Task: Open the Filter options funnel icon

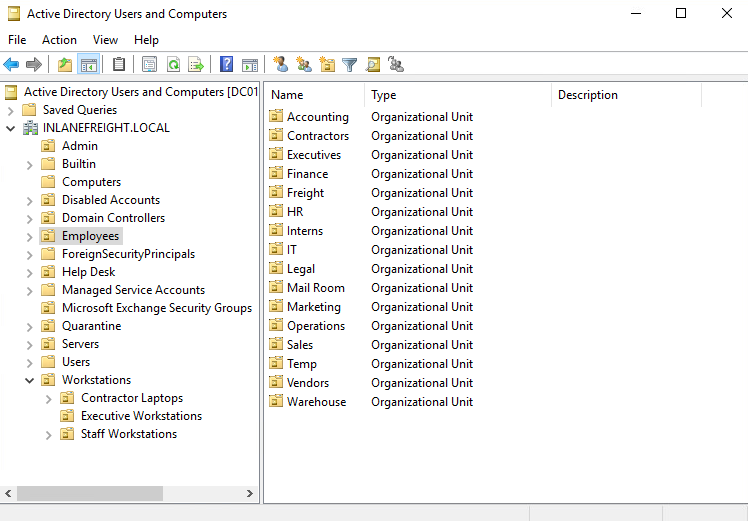Action: pos(350,65)
